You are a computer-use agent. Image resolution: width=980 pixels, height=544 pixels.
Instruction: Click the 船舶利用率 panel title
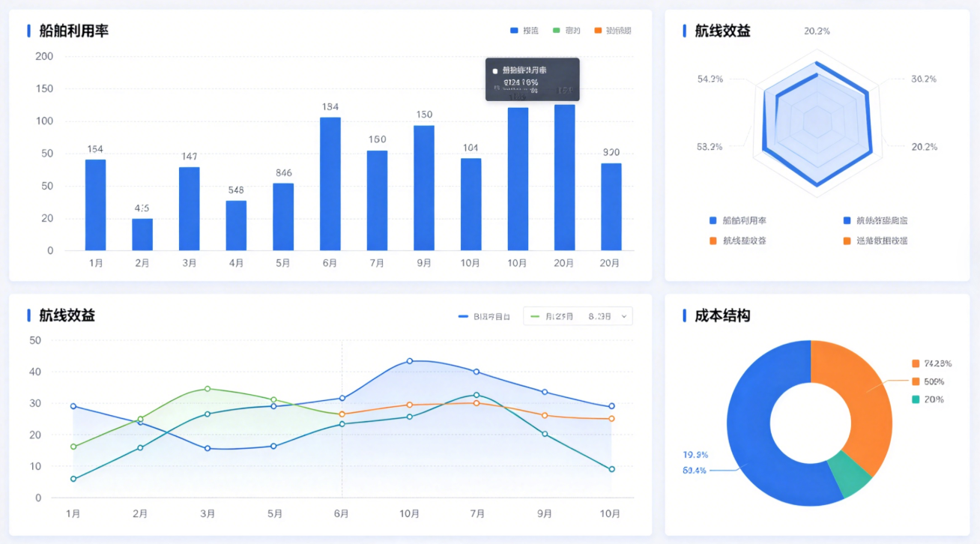tap(73, 31)
